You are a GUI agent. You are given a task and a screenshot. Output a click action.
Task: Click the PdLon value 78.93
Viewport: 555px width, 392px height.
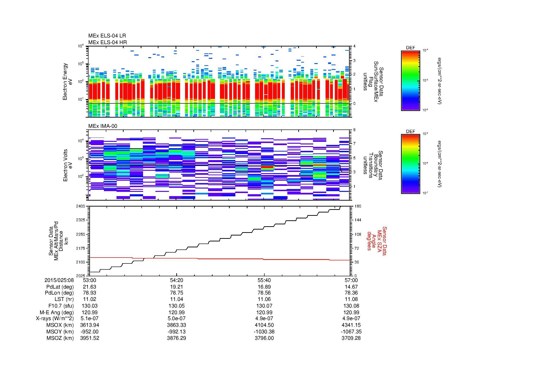tap(89, 293)
